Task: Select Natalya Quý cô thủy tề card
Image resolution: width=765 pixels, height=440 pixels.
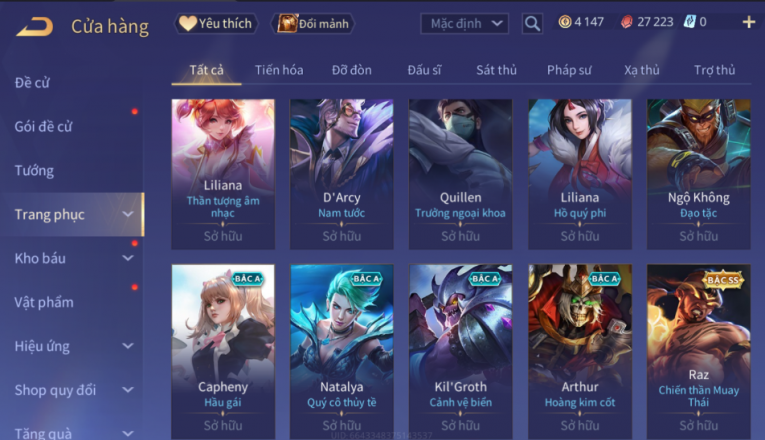Action: [342, 352]
